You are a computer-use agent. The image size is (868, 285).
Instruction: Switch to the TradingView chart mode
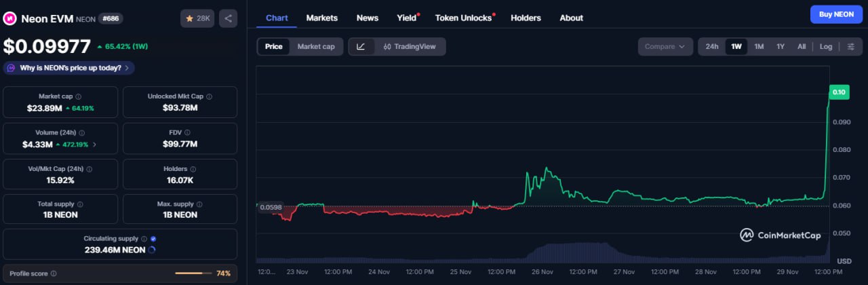pos(409,46)
